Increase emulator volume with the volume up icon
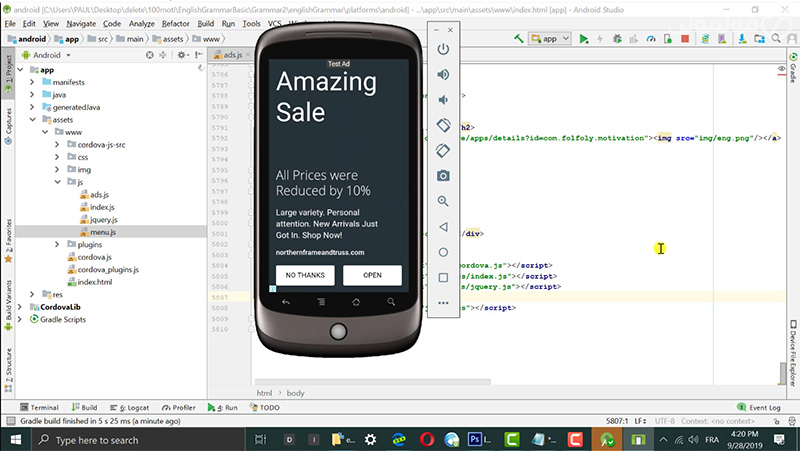Viewport: 800px width, 451px height. click(x=443, y=75)
